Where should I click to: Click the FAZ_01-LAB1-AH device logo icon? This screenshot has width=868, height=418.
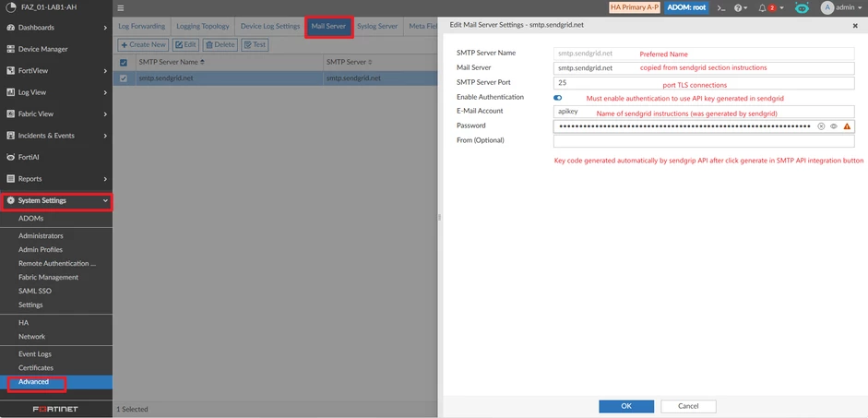click(9, 7)
